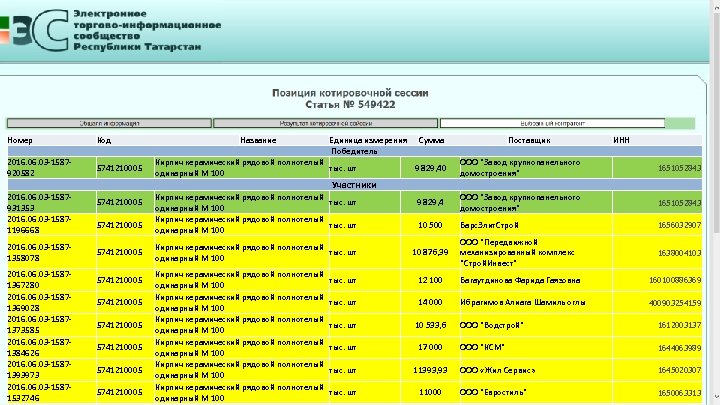Click the INN 1645020307
This screenshot has height=405, width=720.
(680, 370)
